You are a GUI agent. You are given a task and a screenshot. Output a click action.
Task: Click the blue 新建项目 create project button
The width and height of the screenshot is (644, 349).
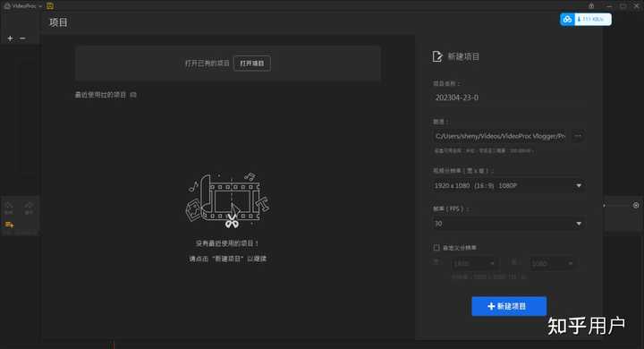(509, 306)
